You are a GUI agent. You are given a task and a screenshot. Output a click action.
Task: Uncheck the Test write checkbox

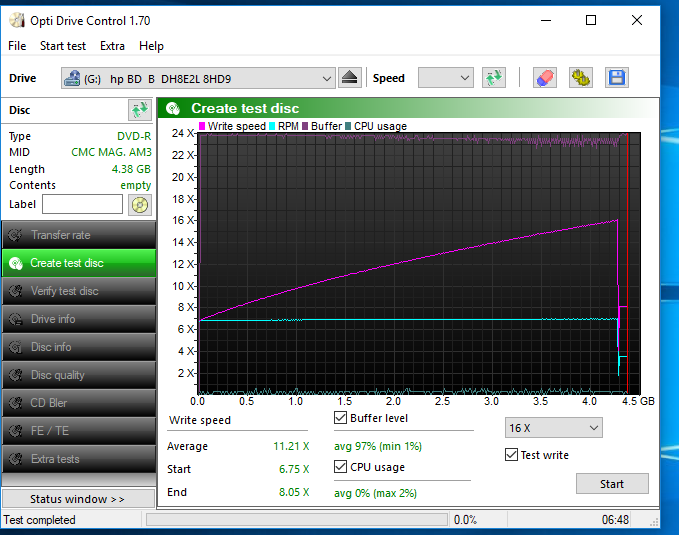point(511,455)
